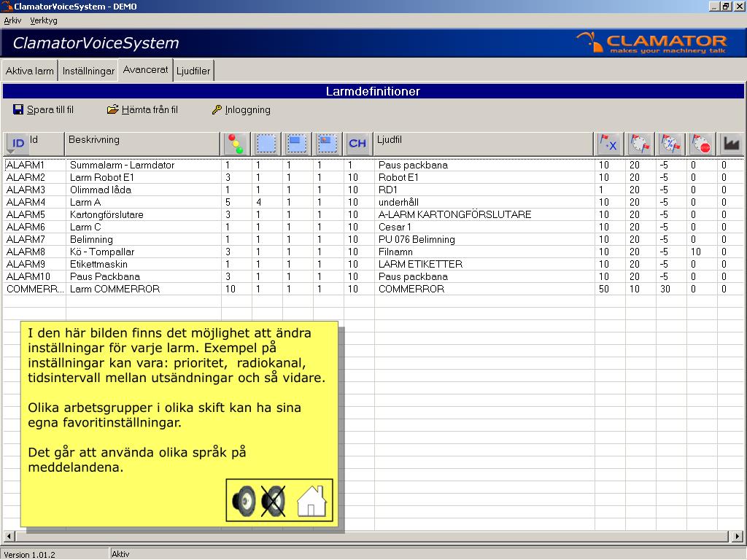Click the priority value 5 in ALARM4 row

tap(236, 202)
